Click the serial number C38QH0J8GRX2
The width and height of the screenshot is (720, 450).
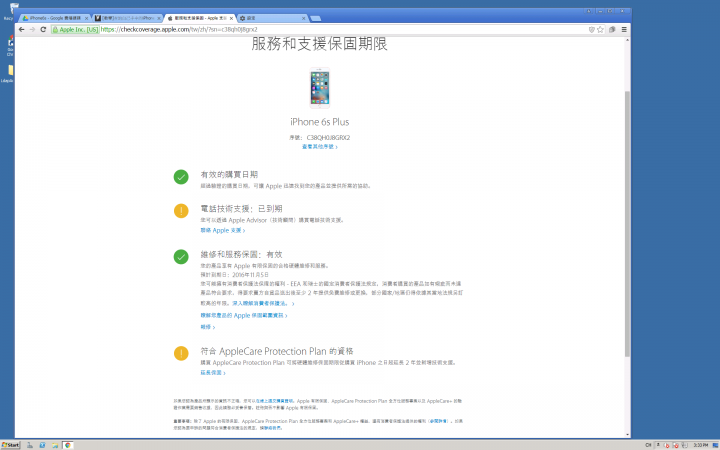pyautogui.click(x=328, y=137)
